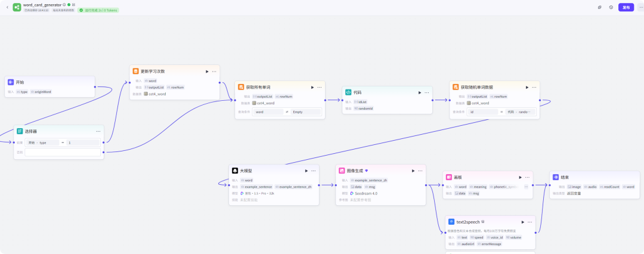This screenshot has width=644, height=254.
Task: Click the 大模型 LLM node icon
Action: pyautogui.click(x=235, y=171)
